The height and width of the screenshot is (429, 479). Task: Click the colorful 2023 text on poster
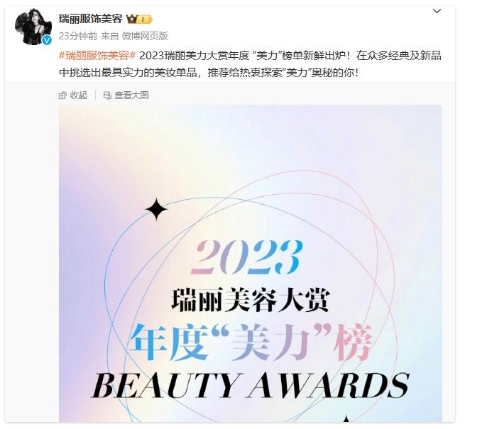[x=247, y=257]
